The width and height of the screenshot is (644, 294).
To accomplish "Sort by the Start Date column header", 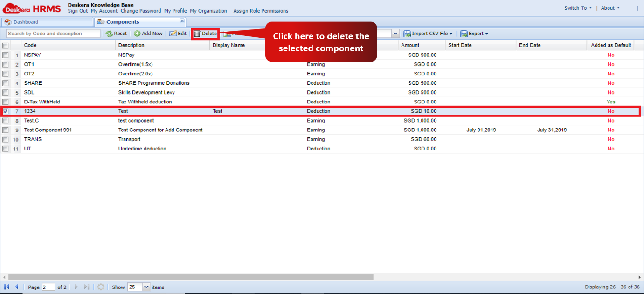I will tap(481, 45).
